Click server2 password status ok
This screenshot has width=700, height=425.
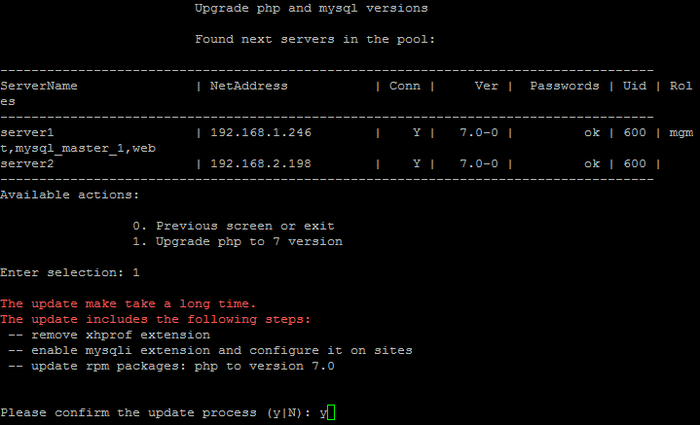592,164
